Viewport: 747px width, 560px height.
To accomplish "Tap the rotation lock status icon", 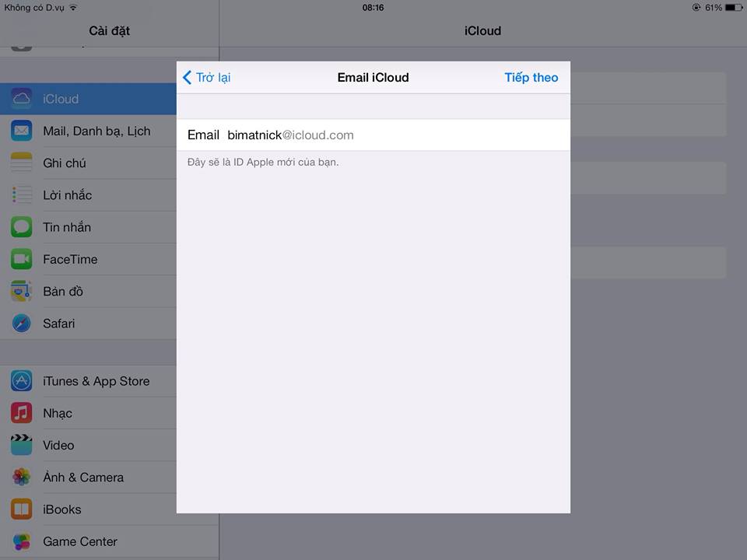I will pos(696,7).
